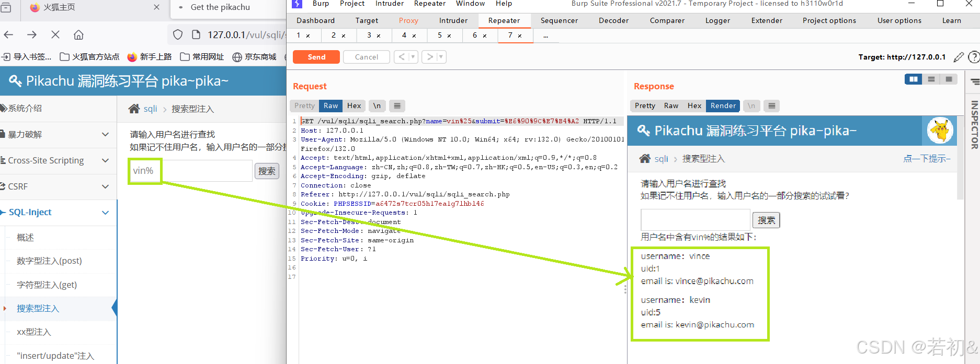
Task: Click sqli breadcrumb link in Firefox
Action: [150, 109]
